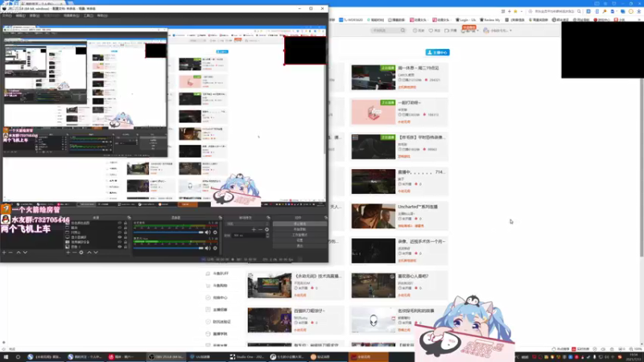The image size is (644, 362).
Task: Click 工作室模式 button in OBS controls
Action: [x=299, y=235]
